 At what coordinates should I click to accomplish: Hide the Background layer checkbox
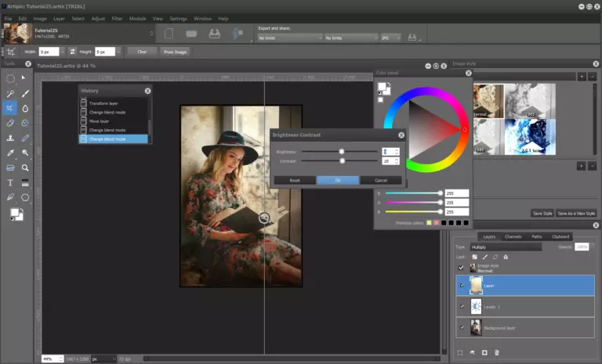(x=461, y=327)
